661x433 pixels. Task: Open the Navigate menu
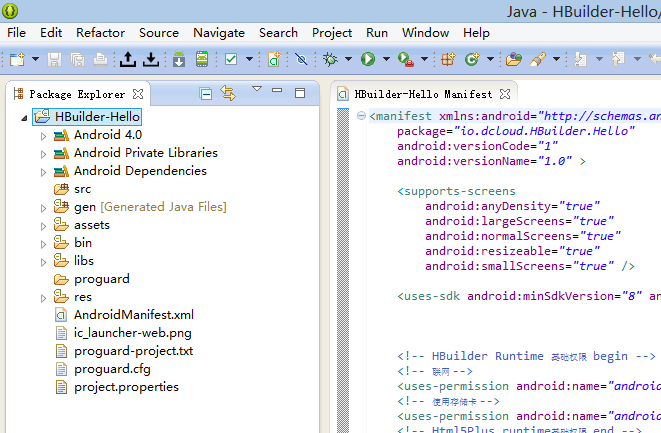click(x=219, y=33)
